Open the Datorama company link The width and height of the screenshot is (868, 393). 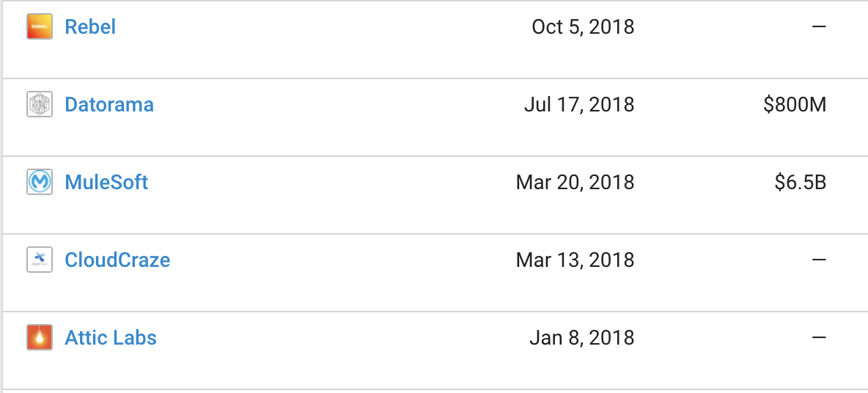[109, 105]
